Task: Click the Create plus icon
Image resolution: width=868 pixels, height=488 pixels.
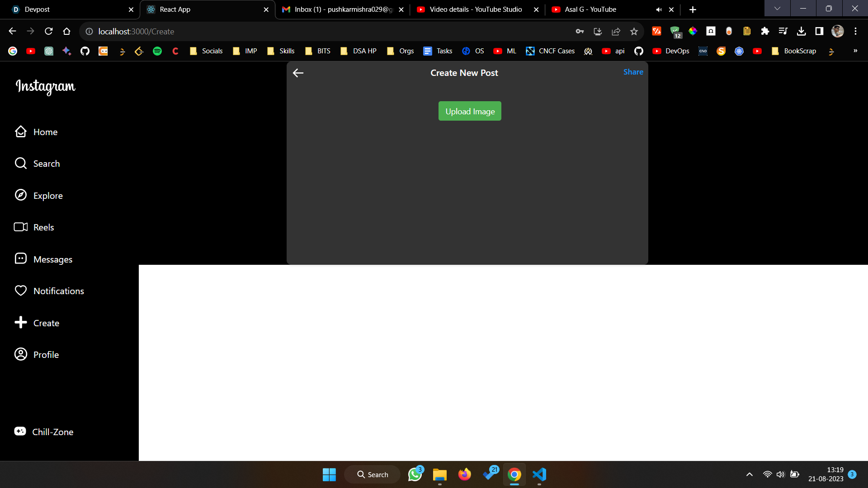Action: [x=21, y=323]
